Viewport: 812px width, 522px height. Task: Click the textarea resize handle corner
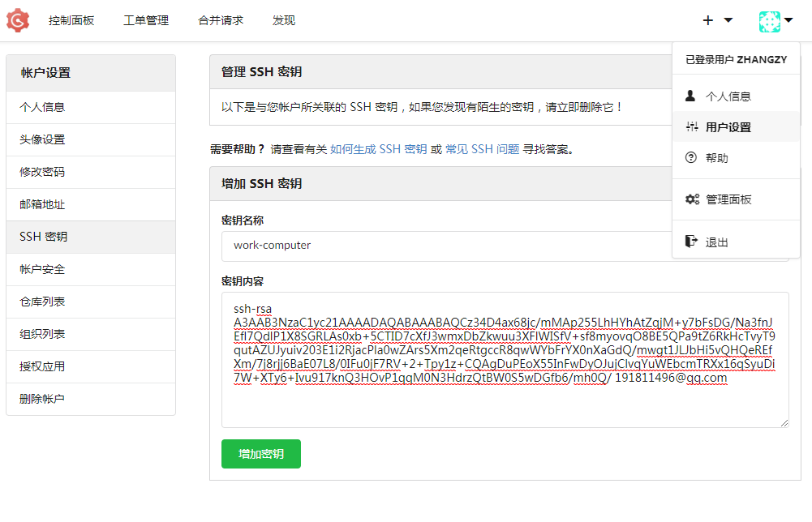pos(784,423)
